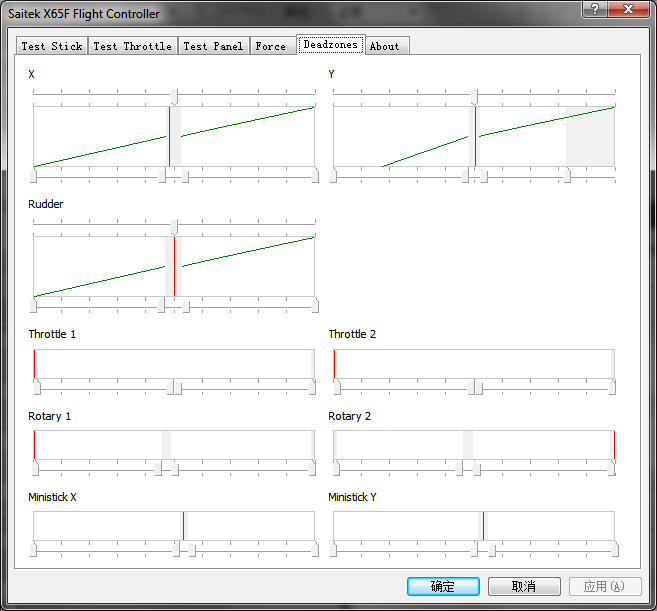
Task: Click Rotary 2 left end slider thumb
Action: (x=336, y=468)
